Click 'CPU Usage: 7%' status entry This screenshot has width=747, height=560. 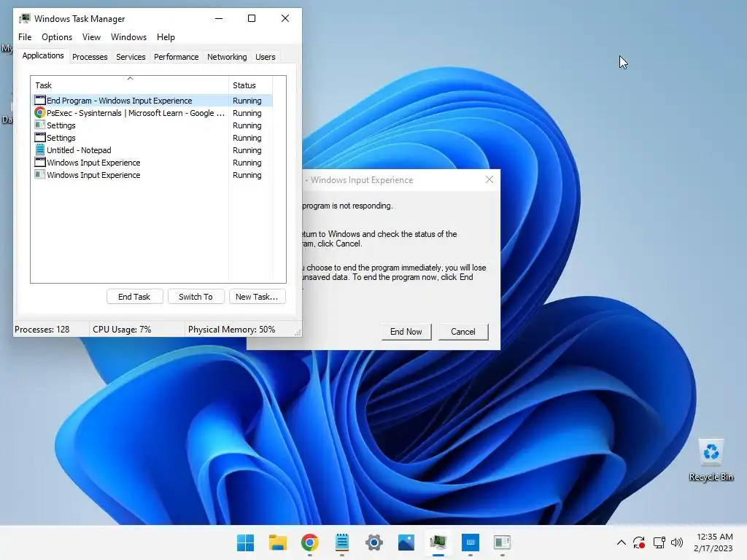tap(122, 330)
